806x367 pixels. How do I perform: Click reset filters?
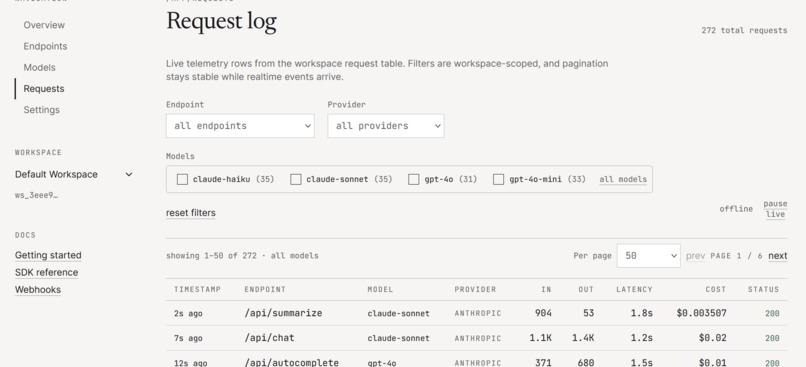(191, 213)
